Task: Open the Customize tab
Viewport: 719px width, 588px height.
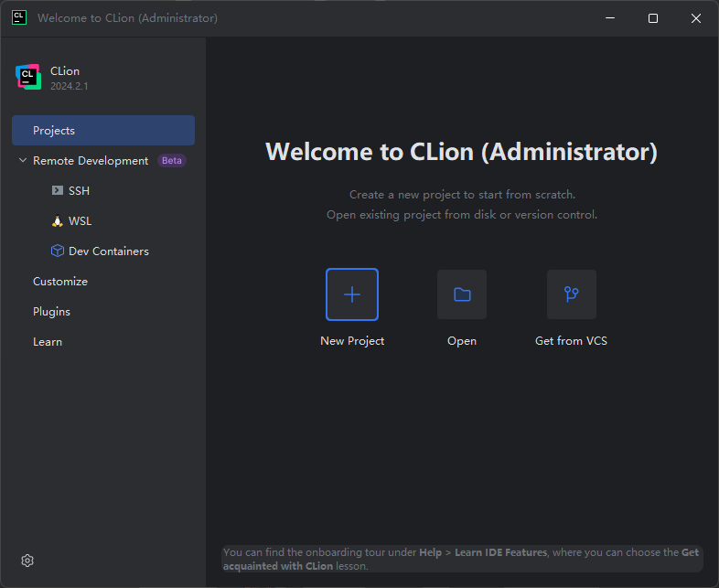Action: coord(60,282)
